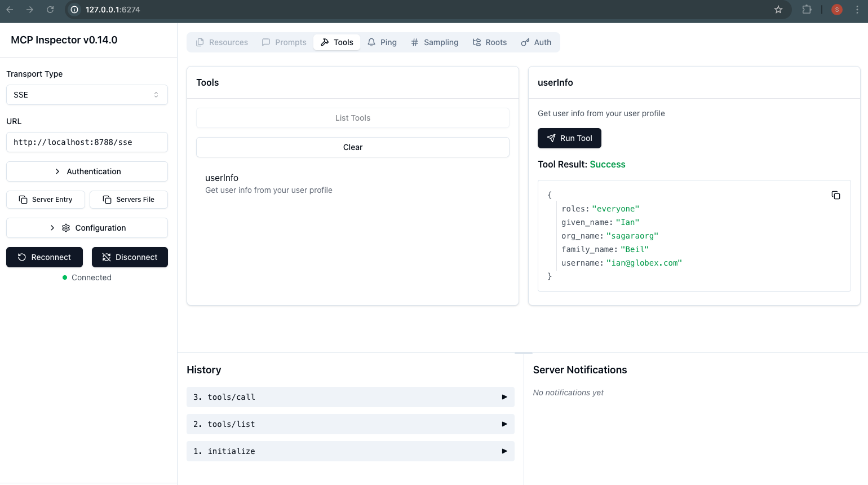Copy the Server Entry
Screen dimensions: 868x485
click(x=46, y=200)
